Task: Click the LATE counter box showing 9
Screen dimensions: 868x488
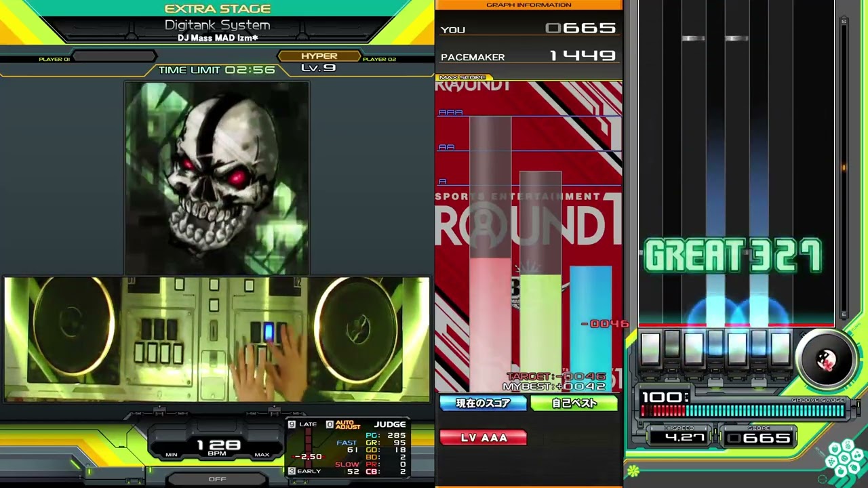Action: 292,424
